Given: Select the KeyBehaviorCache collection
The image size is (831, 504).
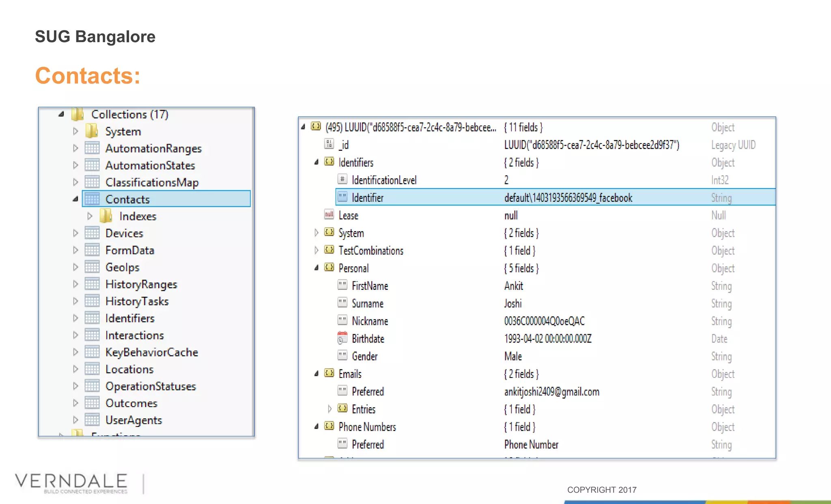Looking at the screenshot, I should [x=151, y=352].
